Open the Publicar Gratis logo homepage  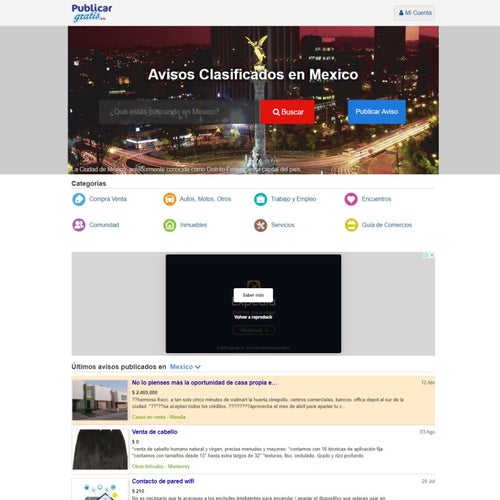tap(92, 13)
